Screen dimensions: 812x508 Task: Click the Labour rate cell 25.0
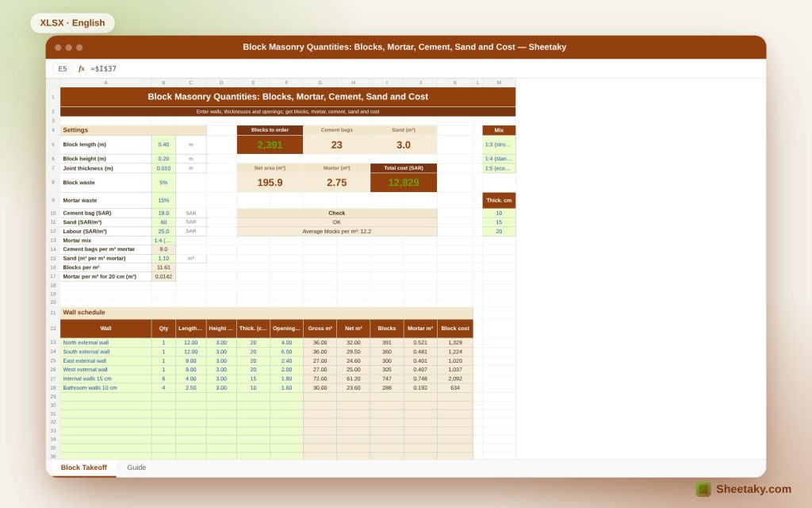(163, 231)
